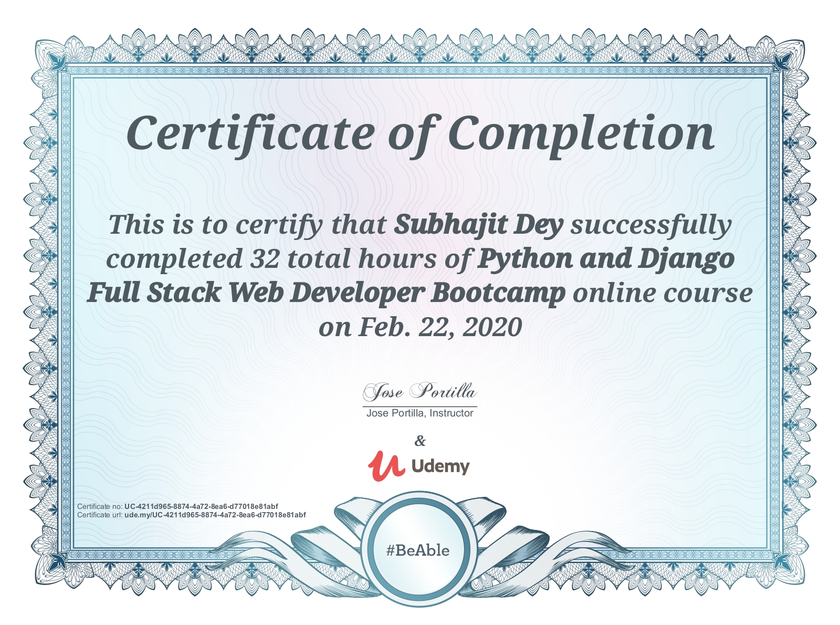Click the Python and Django course title
The height and width of the screenshot is (625, 840).
605,259
